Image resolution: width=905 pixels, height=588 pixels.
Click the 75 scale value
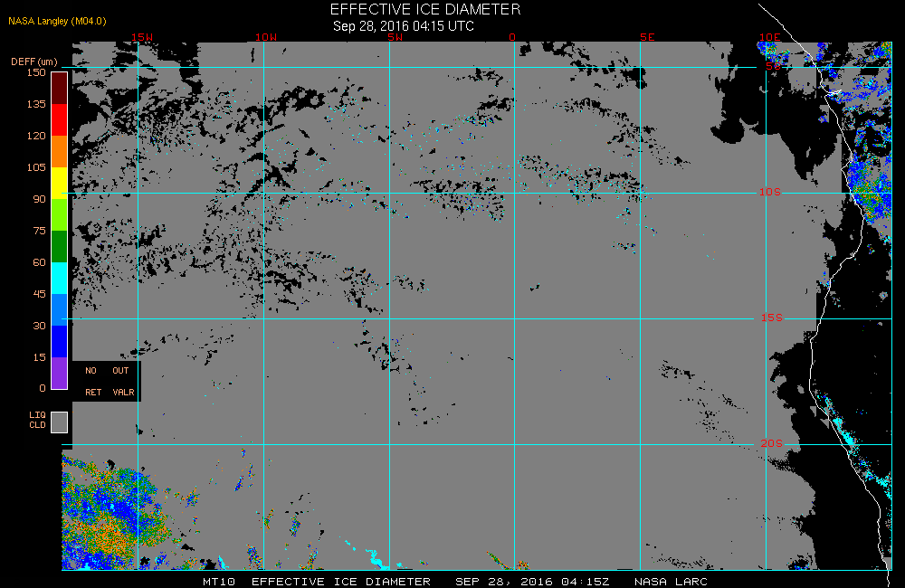pyautogui.click(x=39, y=232)
